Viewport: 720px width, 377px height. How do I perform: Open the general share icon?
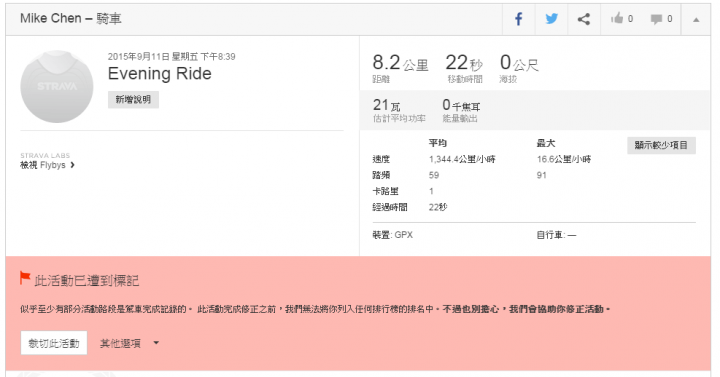584,19
